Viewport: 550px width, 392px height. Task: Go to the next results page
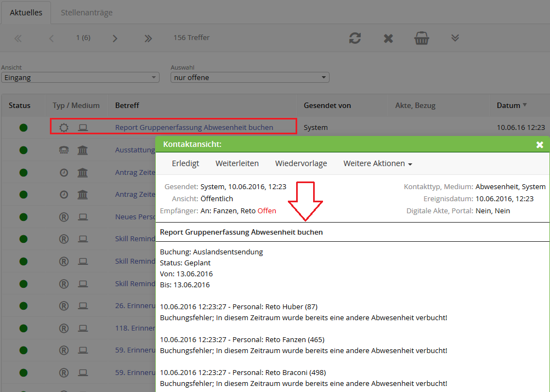point(115,38)
